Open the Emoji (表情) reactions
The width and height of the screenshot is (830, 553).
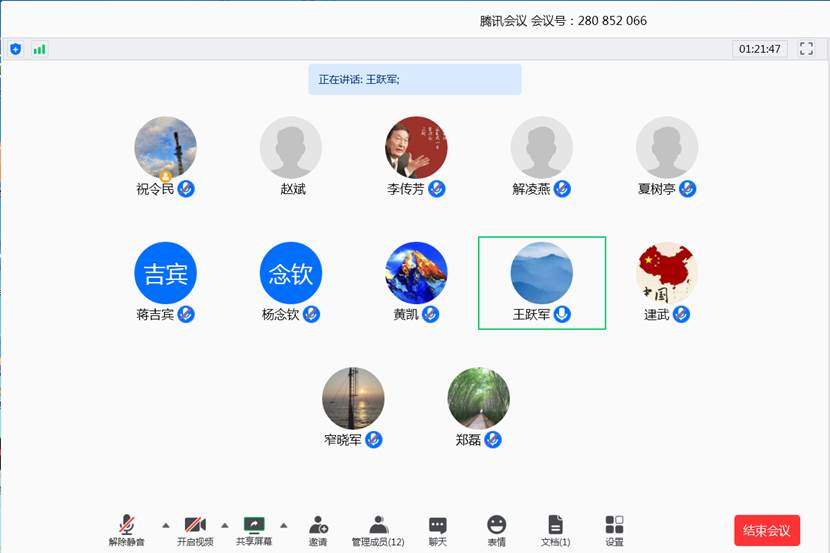[x=496, y=525]
